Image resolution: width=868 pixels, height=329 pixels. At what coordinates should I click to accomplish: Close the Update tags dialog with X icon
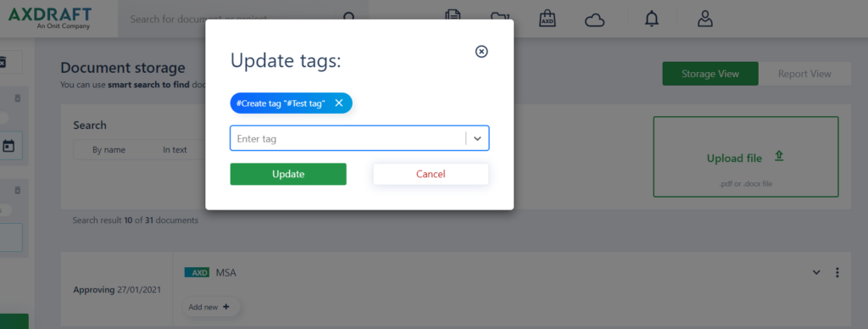[x=481, y=52]
